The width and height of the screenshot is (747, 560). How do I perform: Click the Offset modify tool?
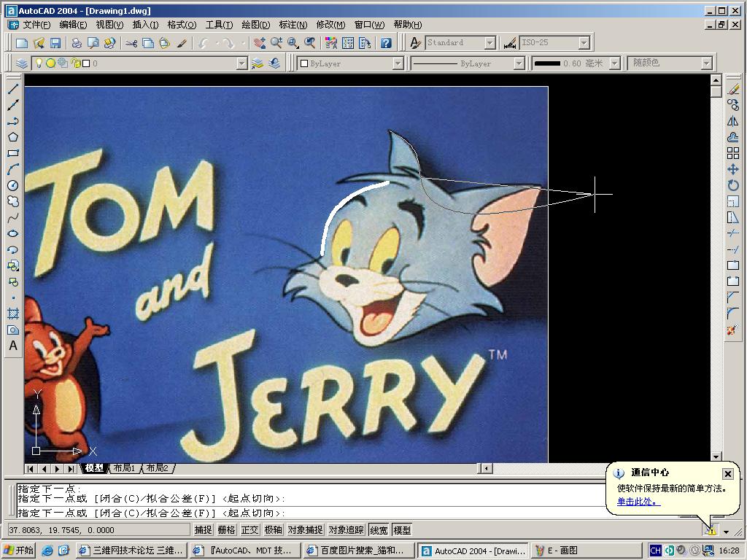[x=733, y=137]
